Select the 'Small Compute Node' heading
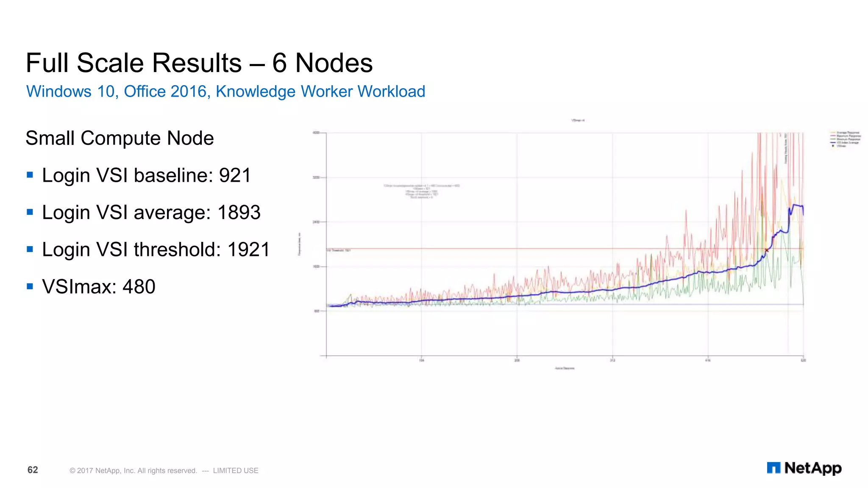 coord(120,138)
